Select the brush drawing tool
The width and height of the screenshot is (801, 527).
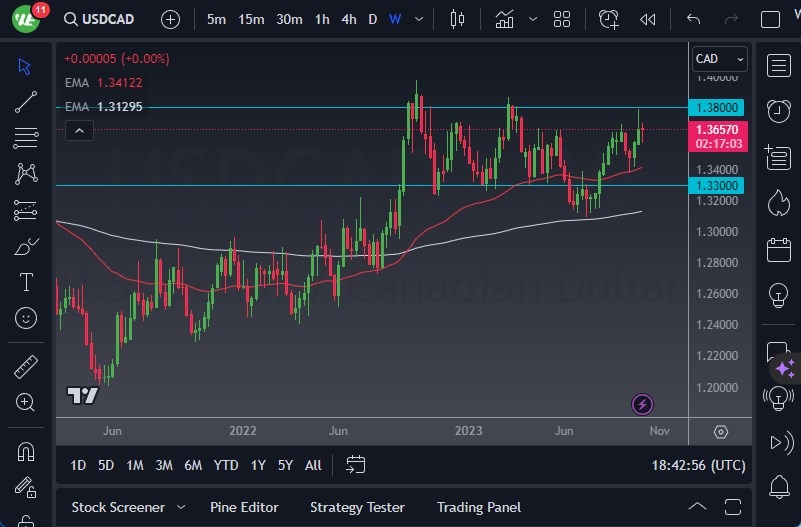click(x=27, y=247)
